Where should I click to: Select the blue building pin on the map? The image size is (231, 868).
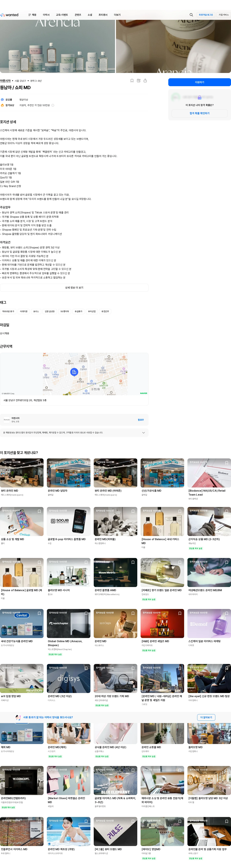coord(74,372)
